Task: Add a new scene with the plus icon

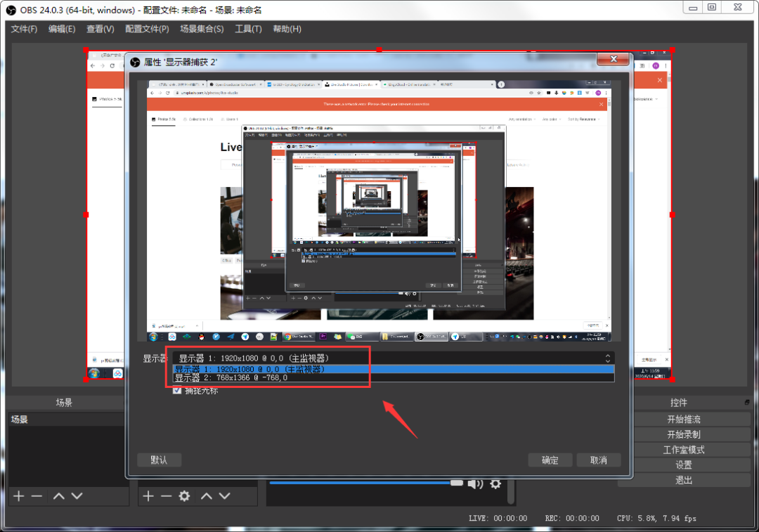Action: click(x=19, y=496)
